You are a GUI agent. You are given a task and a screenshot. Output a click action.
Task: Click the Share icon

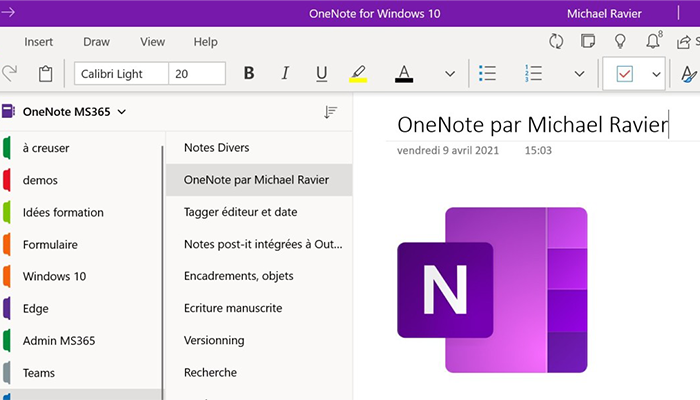pos(683,42)
